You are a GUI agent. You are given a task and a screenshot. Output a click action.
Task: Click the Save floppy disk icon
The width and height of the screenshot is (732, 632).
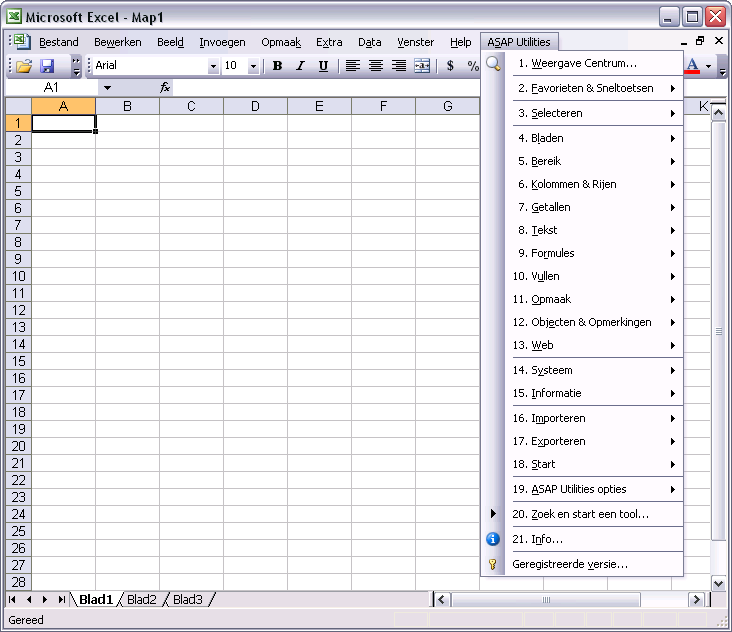click(47, 66)
